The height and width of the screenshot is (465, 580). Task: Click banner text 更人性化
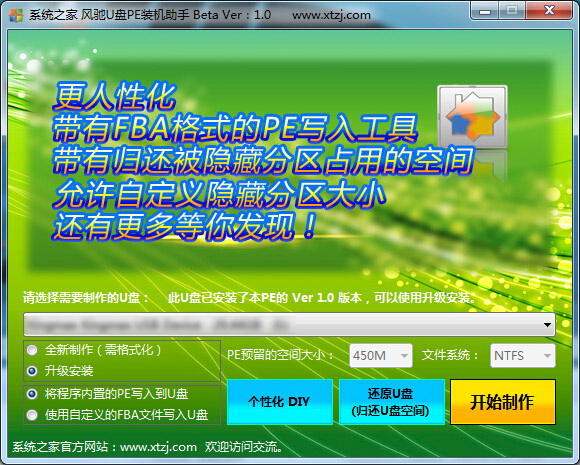(x=115, y=97)
